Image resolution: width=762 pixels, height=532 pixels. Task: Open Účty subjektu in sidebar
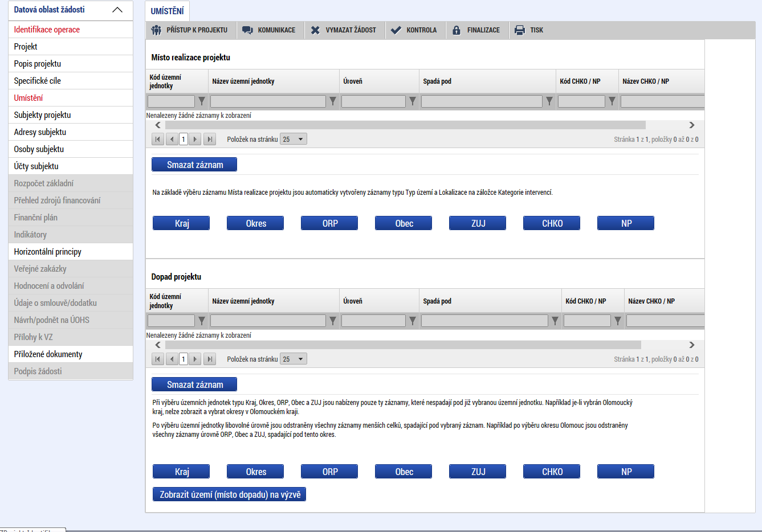tap(71, 166)
